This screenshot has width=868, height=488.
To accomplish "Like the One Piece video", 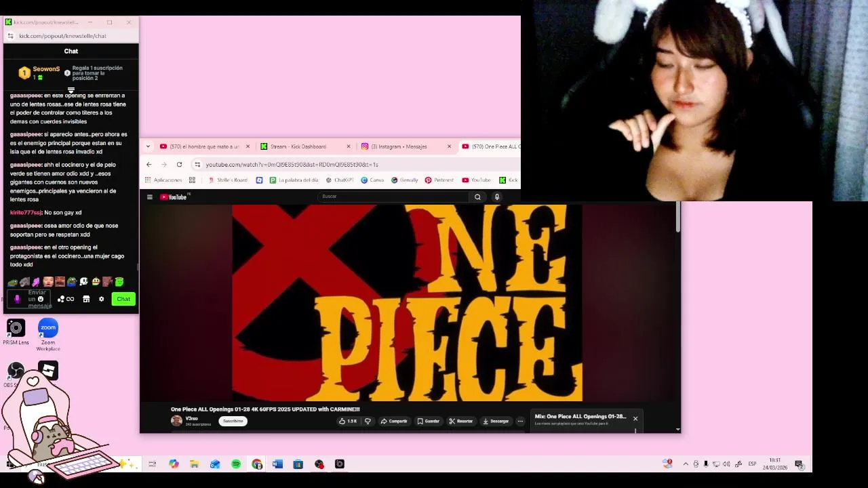I will pos(348,421).
